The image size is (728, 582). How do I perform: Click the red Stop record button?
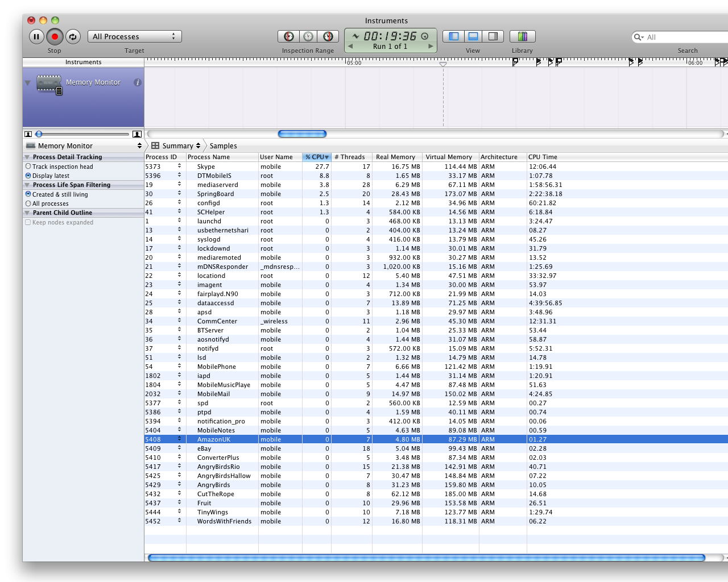coord(55,37)
